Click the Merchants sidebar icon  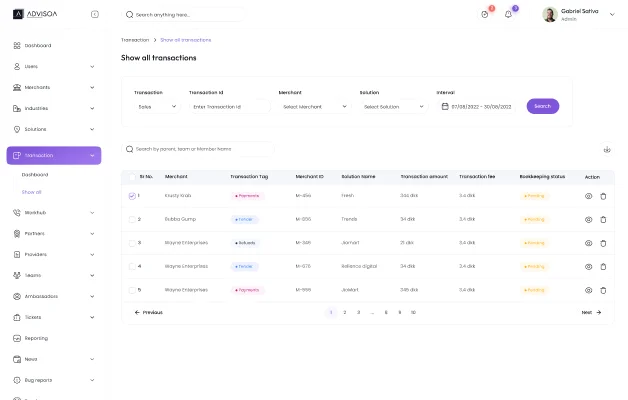17,87
